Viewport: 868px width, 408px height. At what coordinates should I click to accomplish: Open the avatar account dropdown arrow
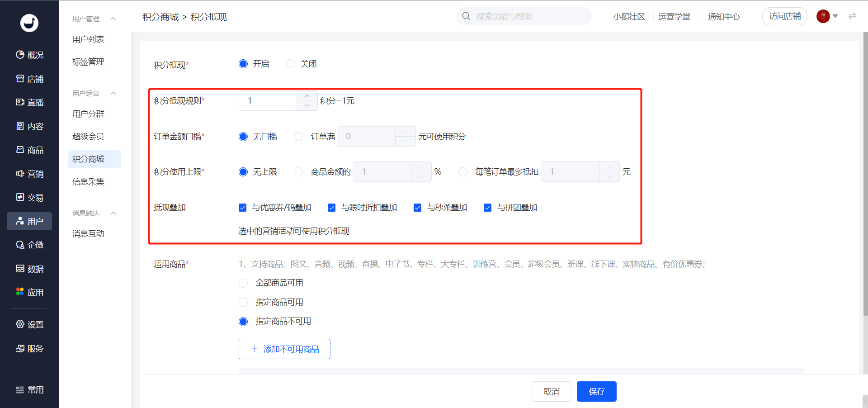pos(835,16)
